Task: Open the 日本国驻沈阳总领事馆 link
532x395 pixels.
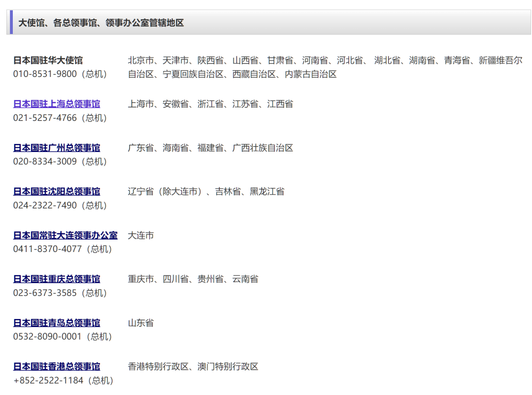Action: (x=57, y=191)
